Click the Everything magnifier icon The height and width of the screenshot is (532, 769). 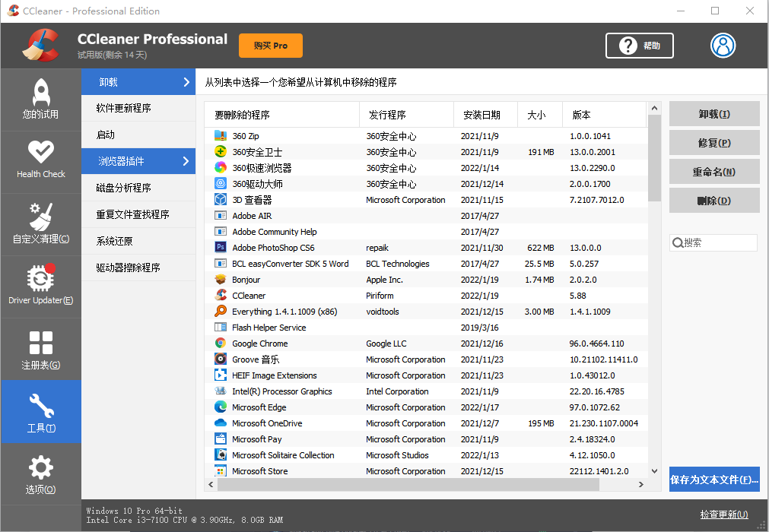[221, 311]
